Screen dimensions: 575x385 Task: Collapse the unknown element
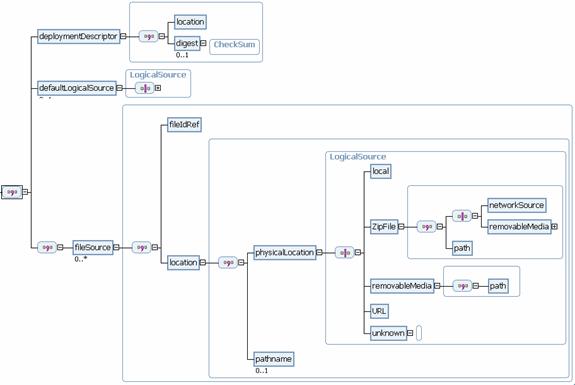pyautogui.click(x=410, y=333)
